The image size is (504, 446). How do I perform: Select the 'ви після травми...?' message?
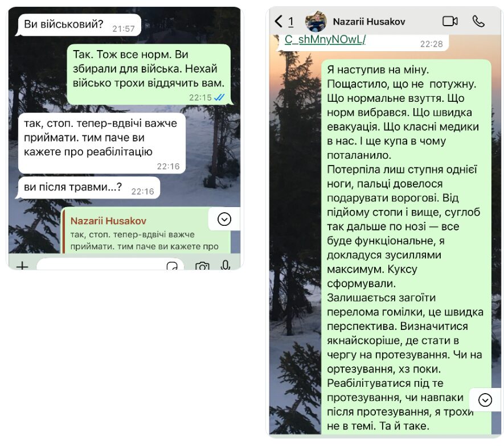[88, 188]
